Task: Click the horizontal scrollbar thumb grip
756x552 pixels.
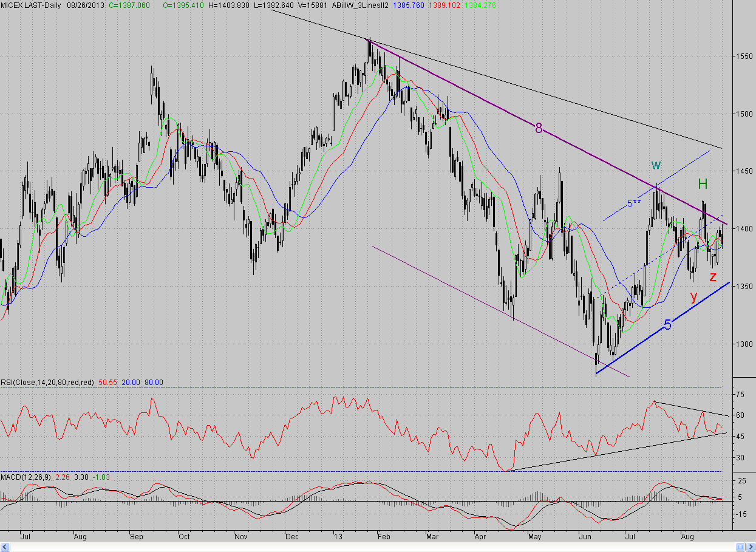Action: tap(740, 547)
